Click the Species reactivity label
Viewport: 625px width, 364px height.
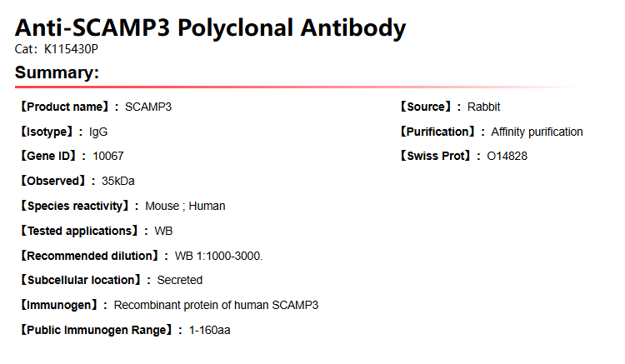[x=74, y=206]
